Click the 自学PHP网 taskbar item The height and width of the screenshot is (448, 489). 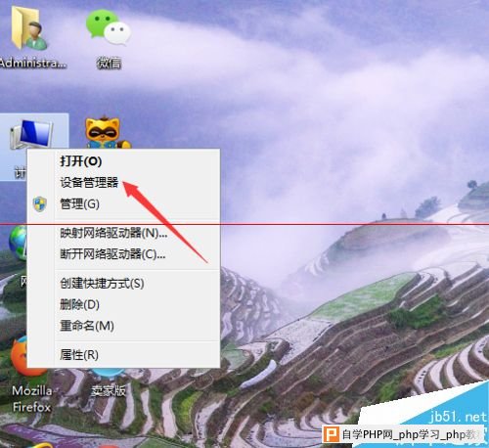coord(404,434)
